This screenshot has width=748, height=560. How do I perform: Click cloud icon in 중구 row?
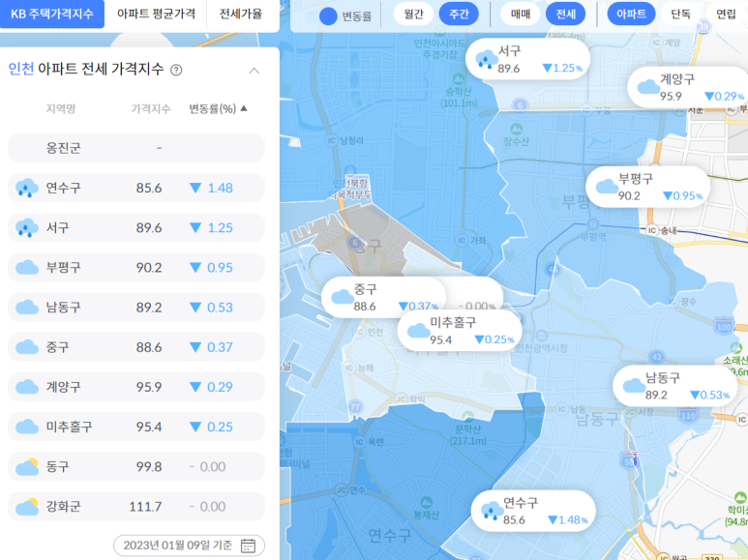coord(27,347)
